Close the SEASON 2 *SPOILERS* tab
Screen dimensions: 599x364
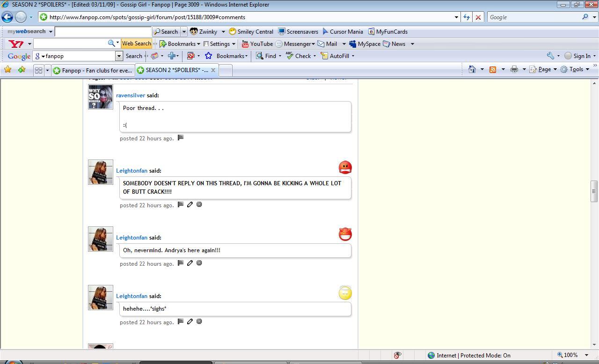(x=213, y=70)
